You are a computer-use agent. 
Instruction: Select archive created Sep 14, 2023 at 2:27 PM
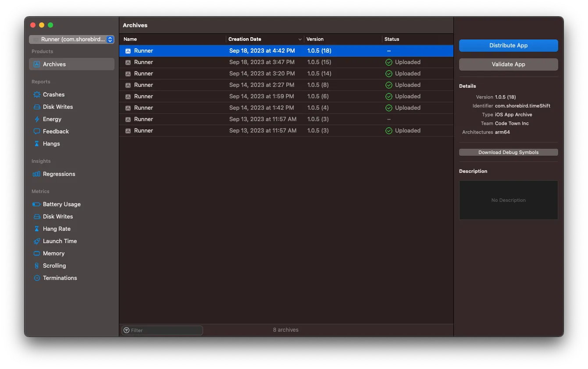click(x=286, y=85)
